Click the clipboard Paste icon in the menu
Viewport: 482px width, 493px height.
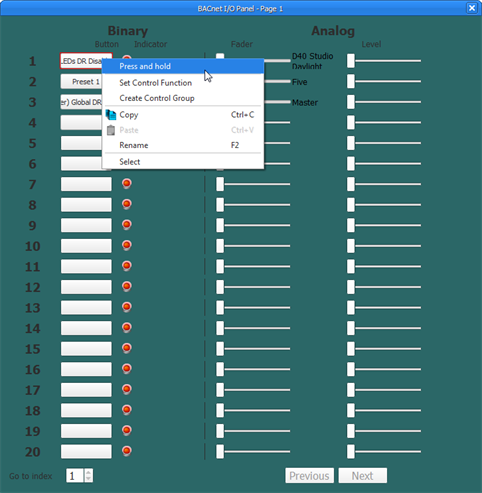pos(111,130)
